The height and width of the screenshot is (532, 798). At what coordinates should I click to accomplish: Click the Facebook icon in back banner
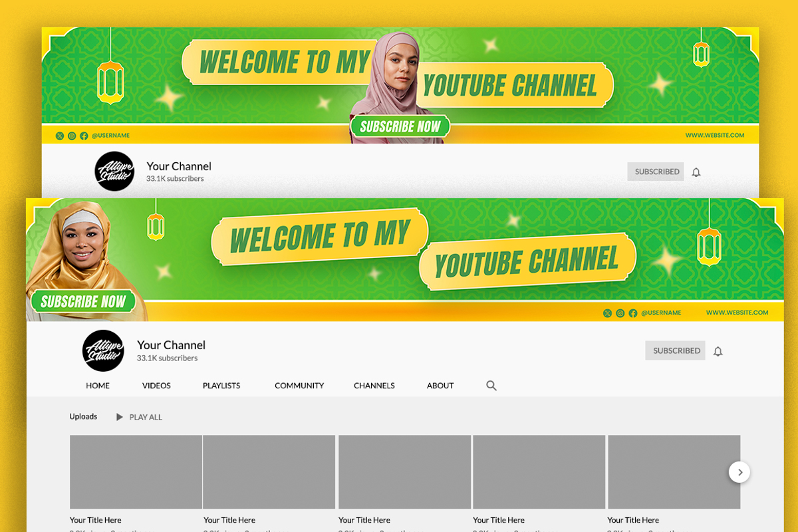point(84,136)
